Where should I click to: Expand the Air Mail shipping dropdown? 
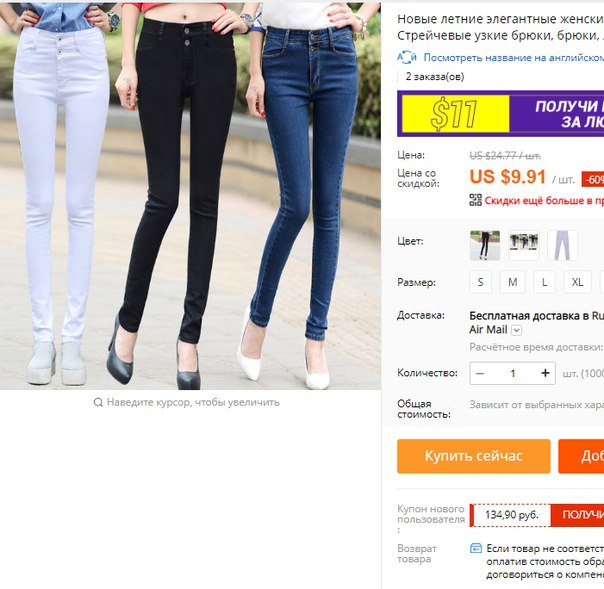517,331
